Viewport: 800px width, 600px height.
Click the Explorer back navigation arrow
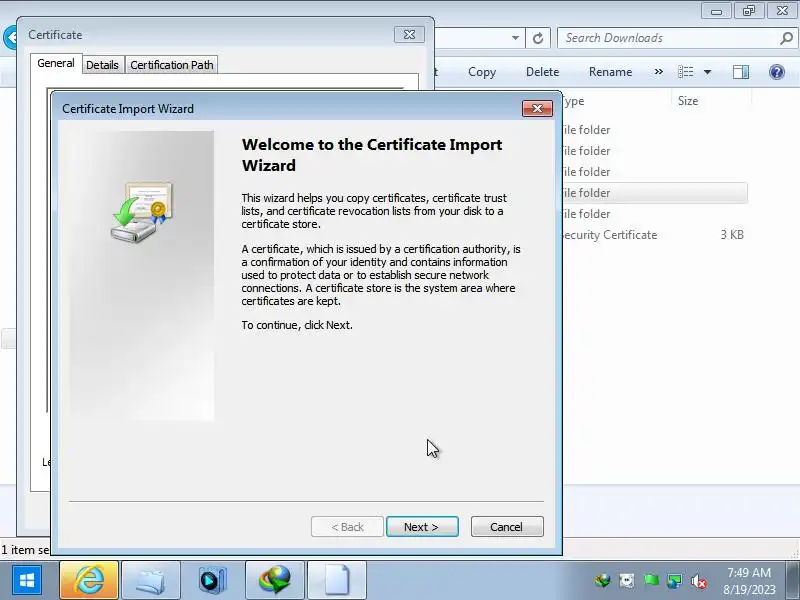(x=9, y=38)
